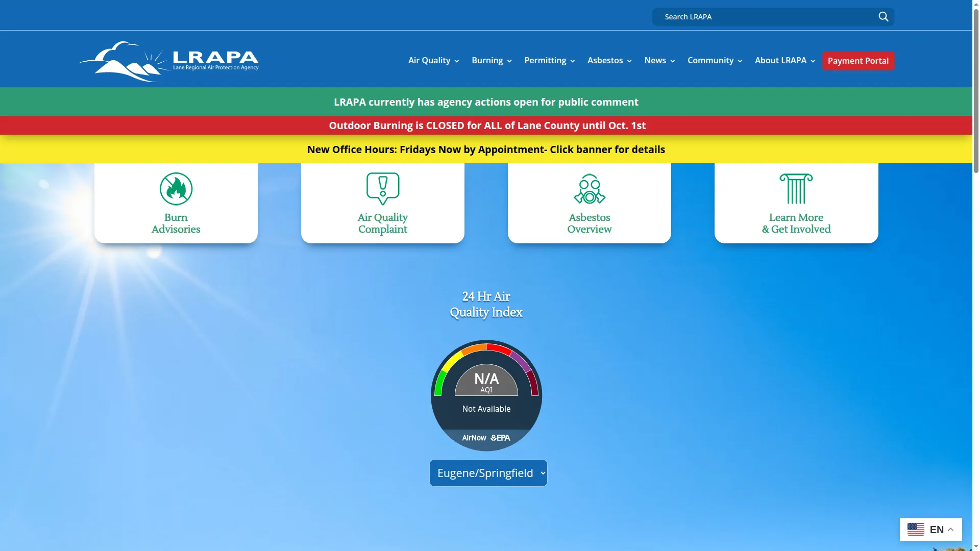
Task: Open Learn More & Get Involved link
Action: 796,223
